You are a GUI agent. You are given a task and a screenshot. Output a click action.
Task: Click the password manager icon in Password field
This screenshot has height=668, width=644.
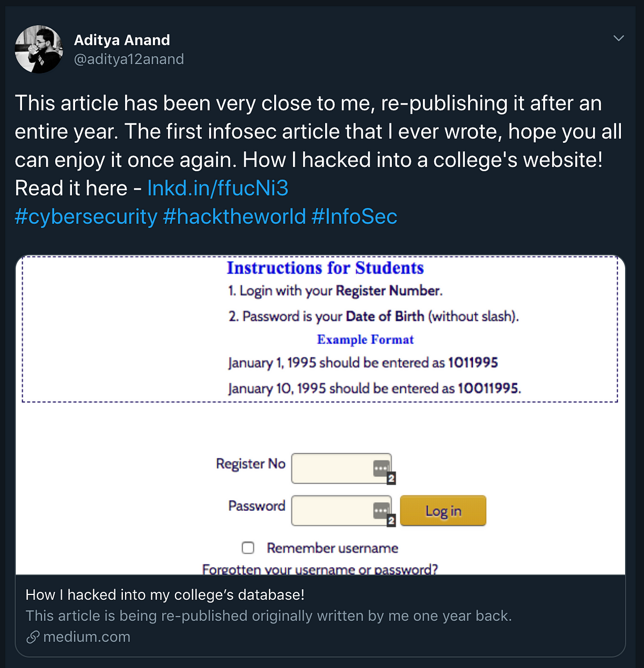pos(381,510)
